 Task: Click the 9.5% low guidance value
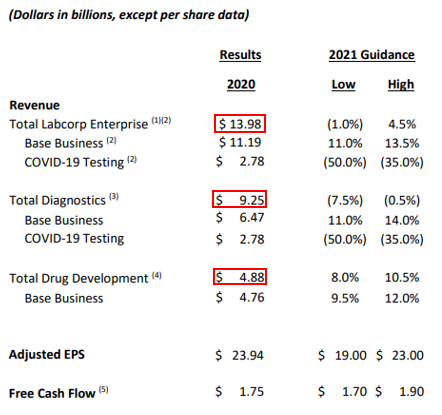tap(345, 298)
